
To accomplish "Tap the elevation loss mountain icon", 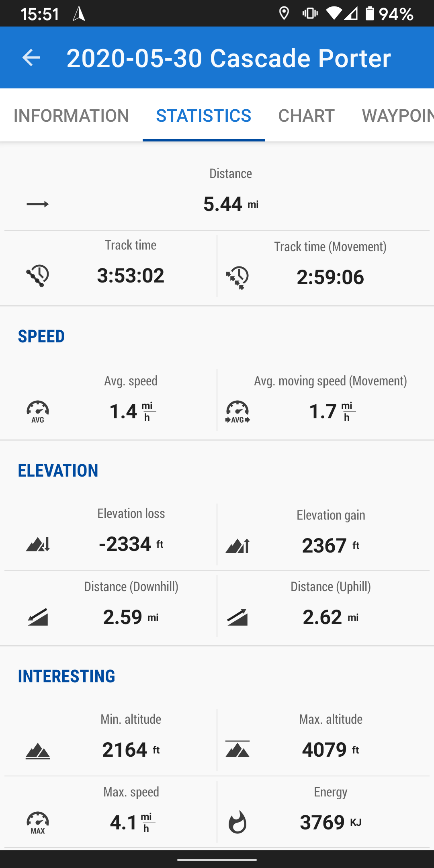I will click(x=38, y=544).
